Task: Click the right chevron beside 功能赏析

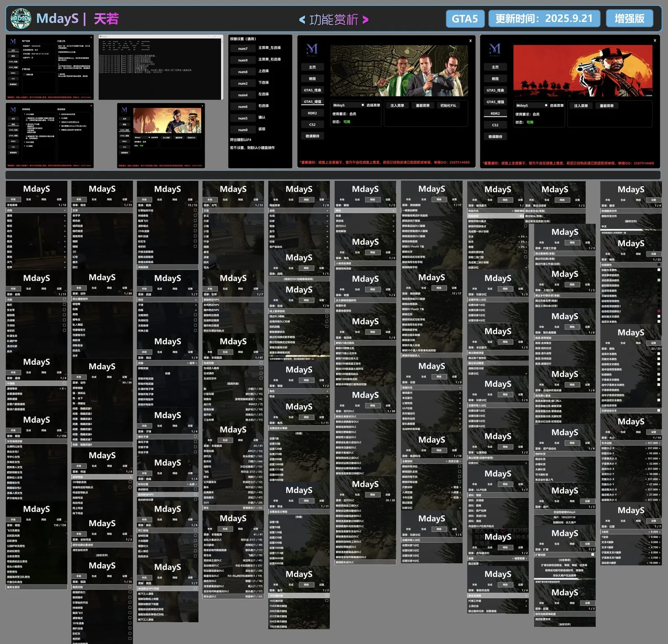Action: [365, 20]
